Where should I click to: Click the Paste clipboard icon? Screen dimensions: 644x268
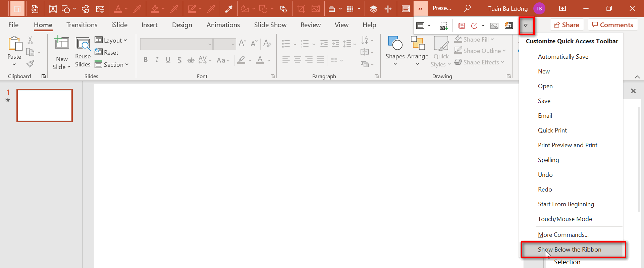click(x=15, y=44)
